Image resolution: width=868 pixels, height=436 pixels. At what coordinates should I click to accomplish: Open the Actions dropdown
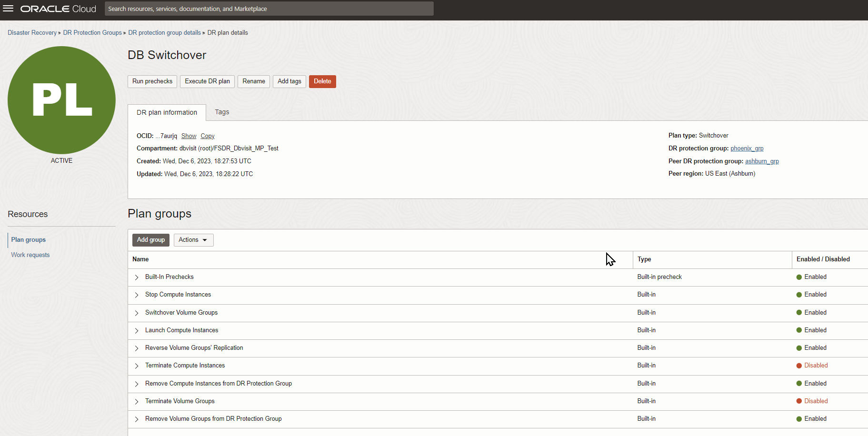click(193, 240)
